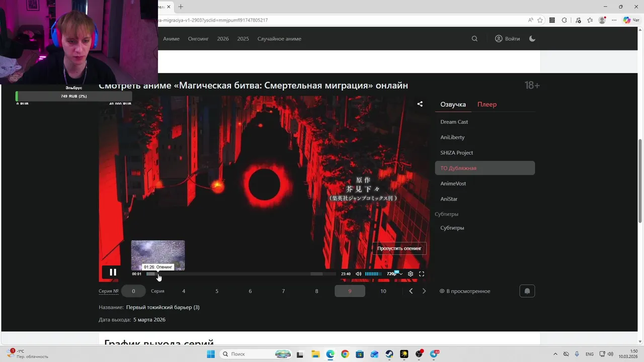This screenshot has width=644, height=362.
Task: Open the browser profile avatar
Action: [x=602, y=20]
